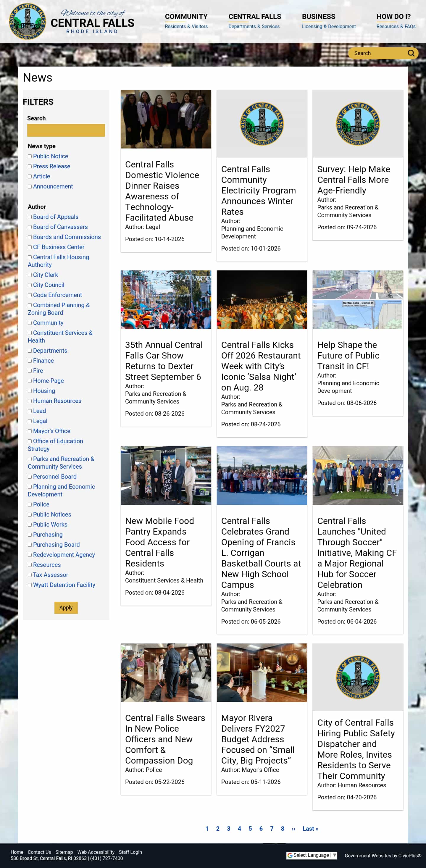Open the Community Electricity Program seal thumbnail
This screenshot has width=426, height=868.
click(262, 124)
